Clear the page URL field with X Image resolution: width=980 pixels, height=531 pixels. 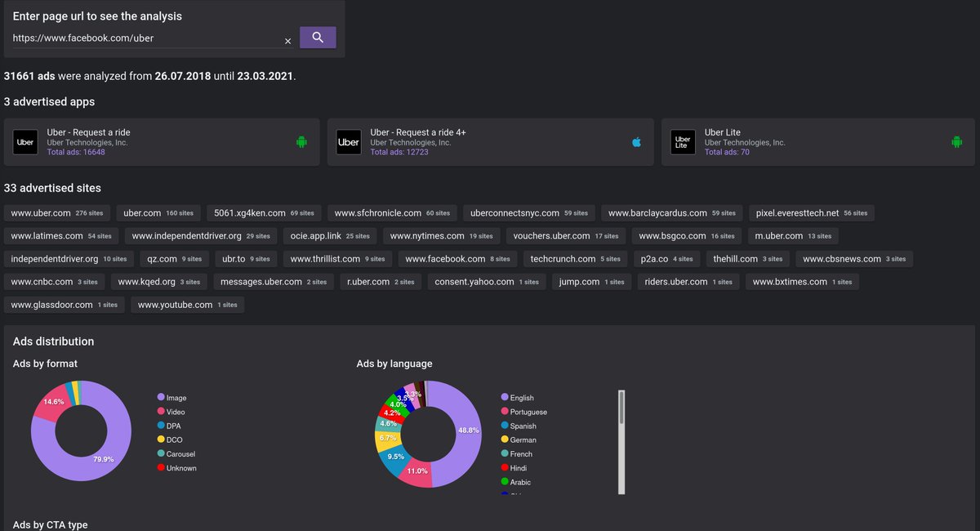(287, 41)
